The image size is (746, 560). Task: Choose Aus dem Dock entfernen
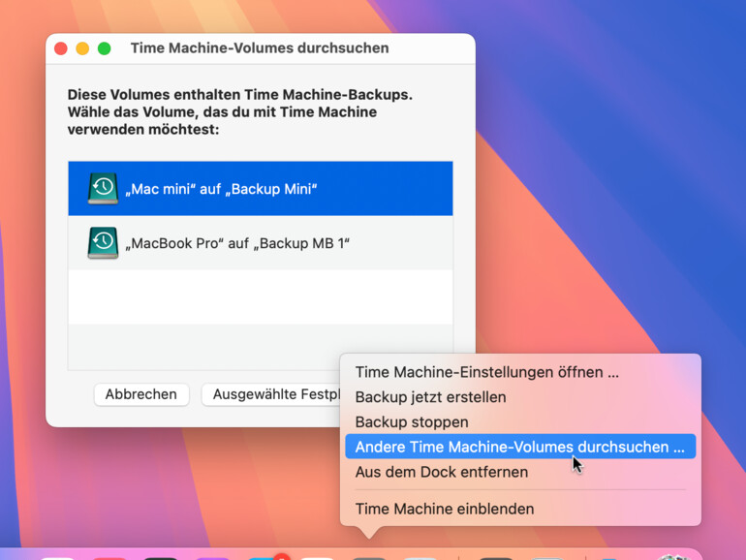520,472
